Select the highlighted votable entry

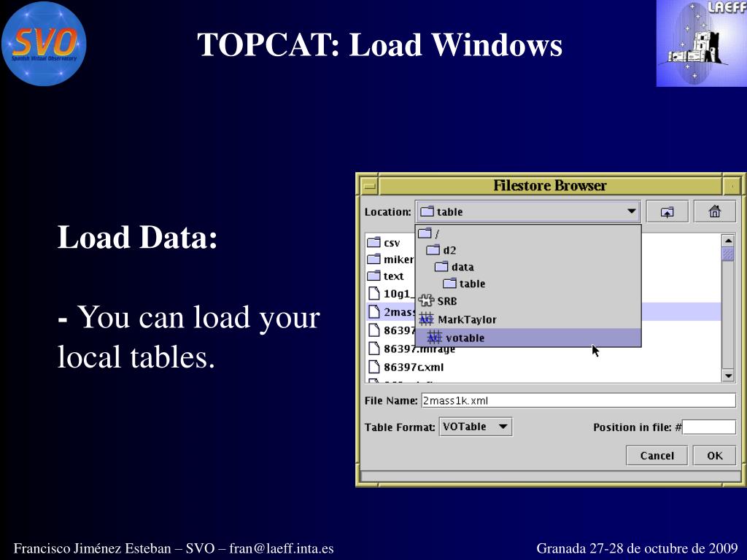(x=528, y=338)
